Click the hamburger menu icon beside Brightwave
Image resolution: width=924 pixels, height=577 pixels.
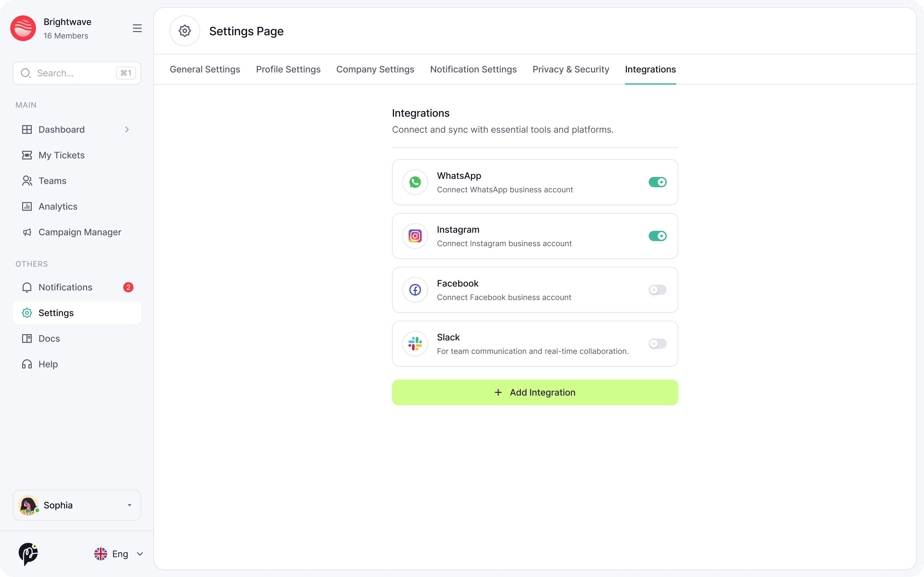pyautogui.click(x=137, y=28)
